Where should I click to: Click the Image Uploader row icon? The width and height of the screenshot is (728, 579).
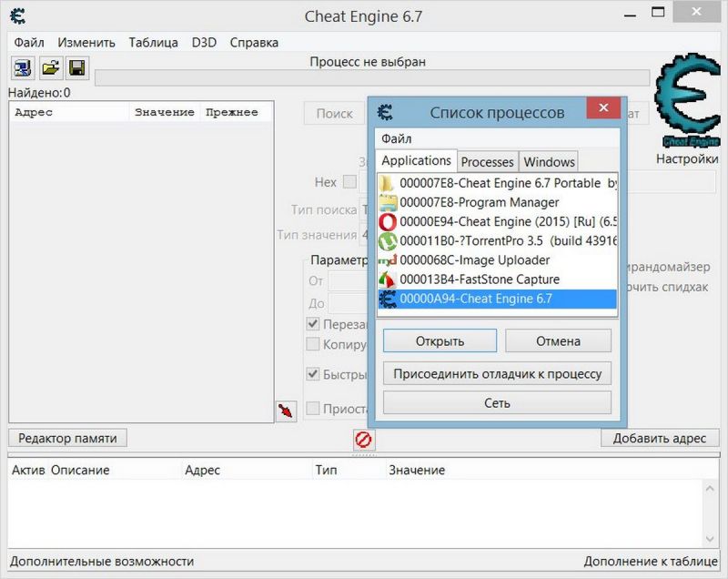tap(388, 260)
